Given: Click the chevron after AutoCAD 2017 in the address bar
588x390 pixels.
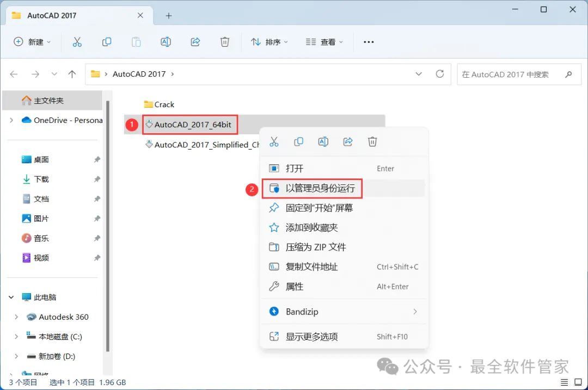Looking at the screenshot, I should click(173, 74).
